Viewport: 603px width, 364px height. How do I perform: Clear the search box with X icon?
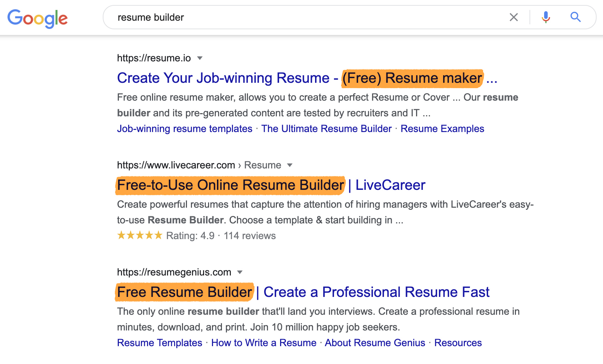[x=513, y=17]
